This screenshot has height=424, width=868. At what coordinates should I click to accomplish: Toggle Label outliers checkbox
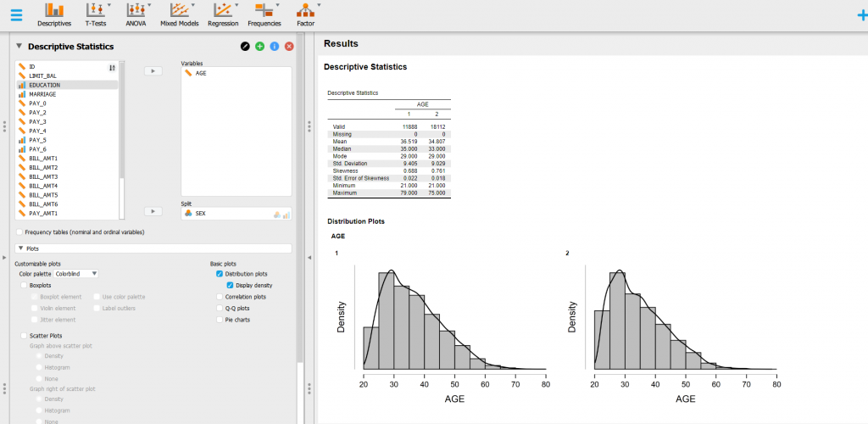tap(97, 308)
